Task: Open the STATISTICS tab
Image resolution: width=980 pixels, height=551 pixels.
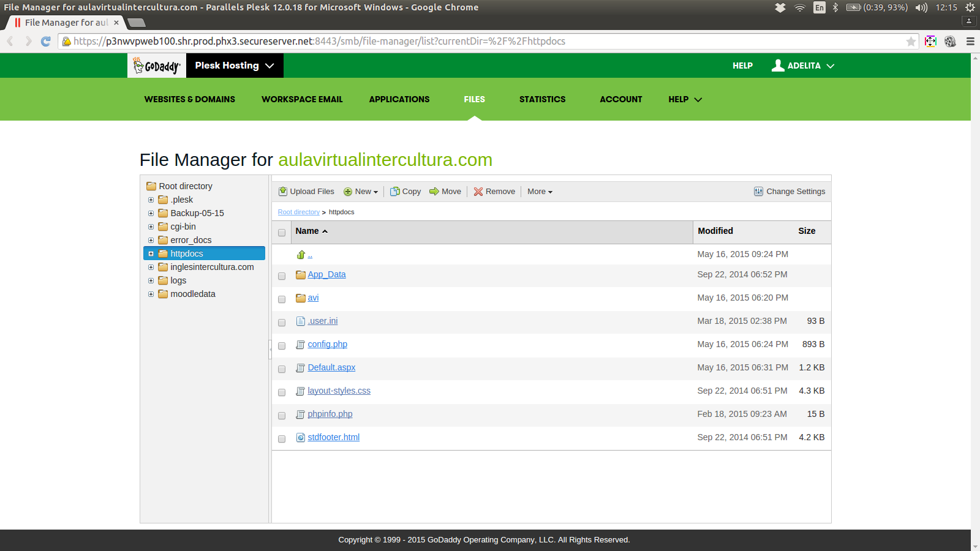Action: tap(543, 99)
